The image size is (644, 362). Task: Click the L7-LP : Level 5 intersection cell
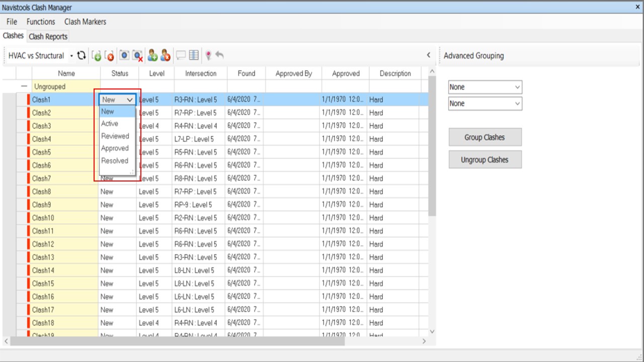click(199, 139)
